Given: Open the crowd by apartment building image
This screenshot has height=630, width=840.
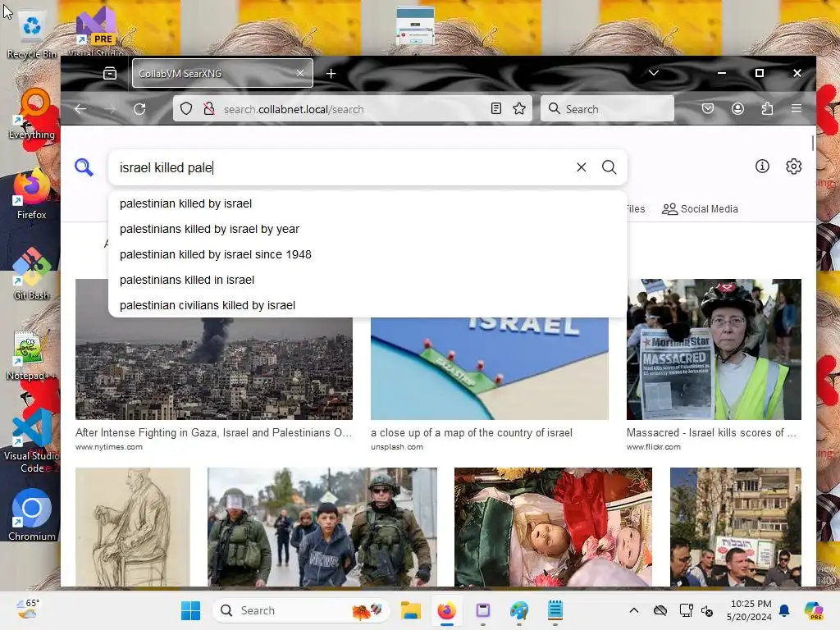Looking at the screenshot, I should (736, 527).
